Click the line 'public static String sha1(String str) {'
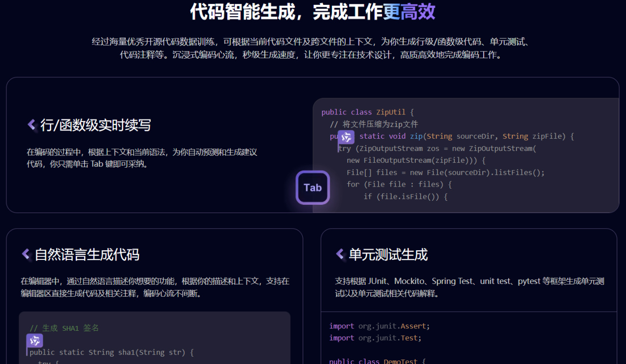 click(112, 352)
